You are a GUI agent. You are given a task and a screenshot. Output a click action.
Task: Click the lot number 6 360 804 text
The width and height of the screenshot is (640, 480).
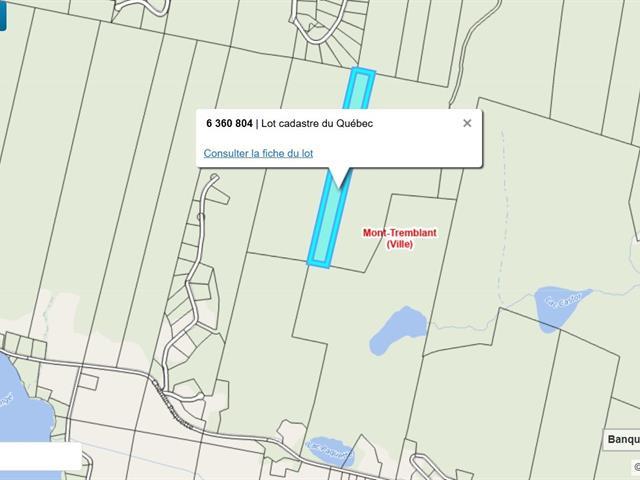click(229, 123)
